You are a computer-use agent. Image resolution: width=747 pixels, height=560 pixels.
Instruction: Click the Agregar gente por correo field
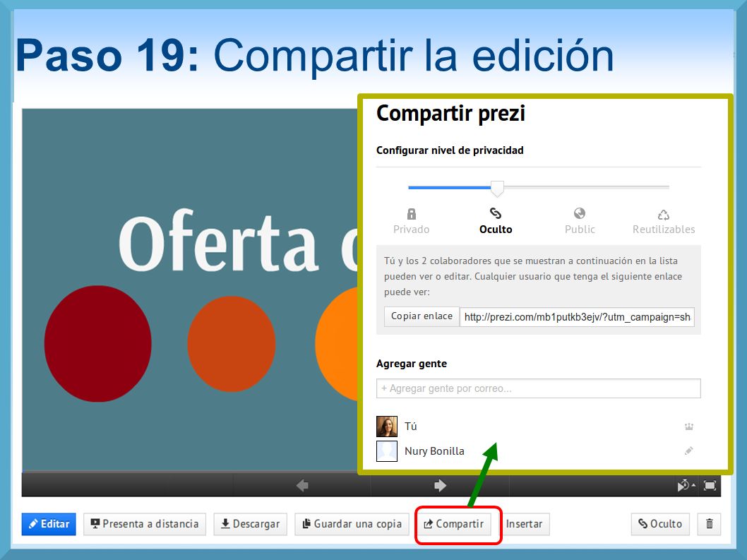pos(538,388)
